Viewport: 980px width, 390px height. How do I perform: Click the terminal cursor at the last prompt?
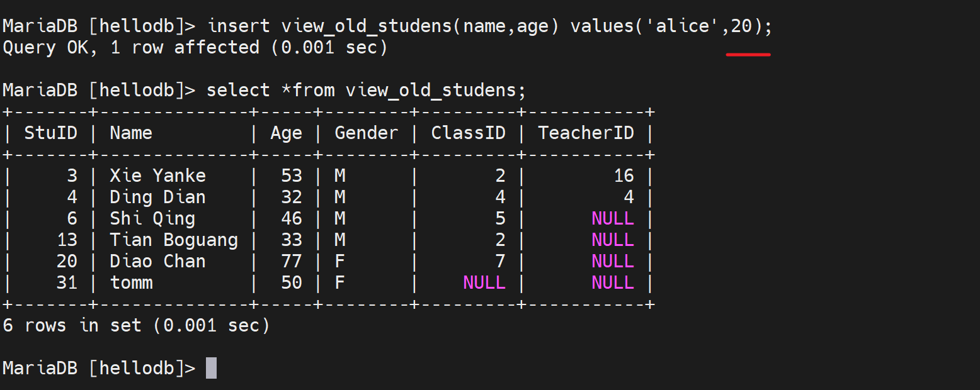[x=212, y=368]
